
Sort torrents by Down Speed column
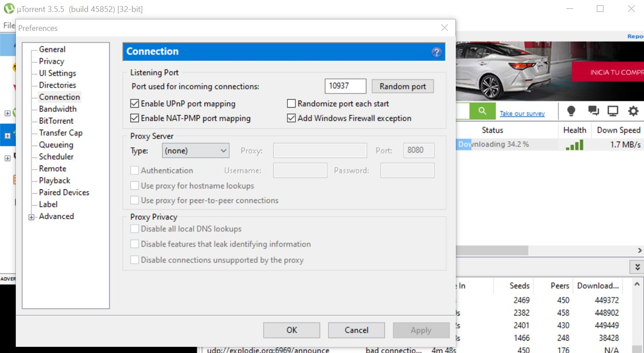618,130
